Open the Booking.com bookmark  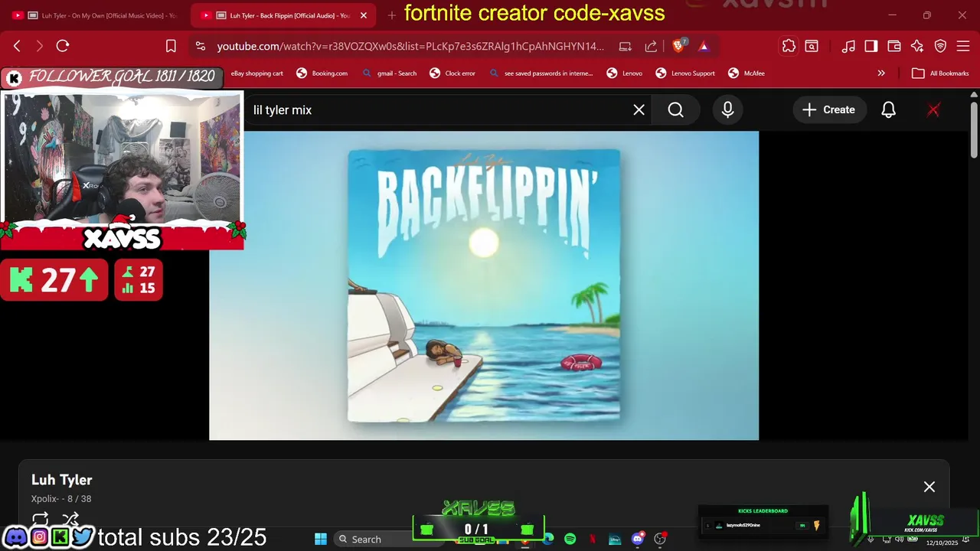coord(322,73)
